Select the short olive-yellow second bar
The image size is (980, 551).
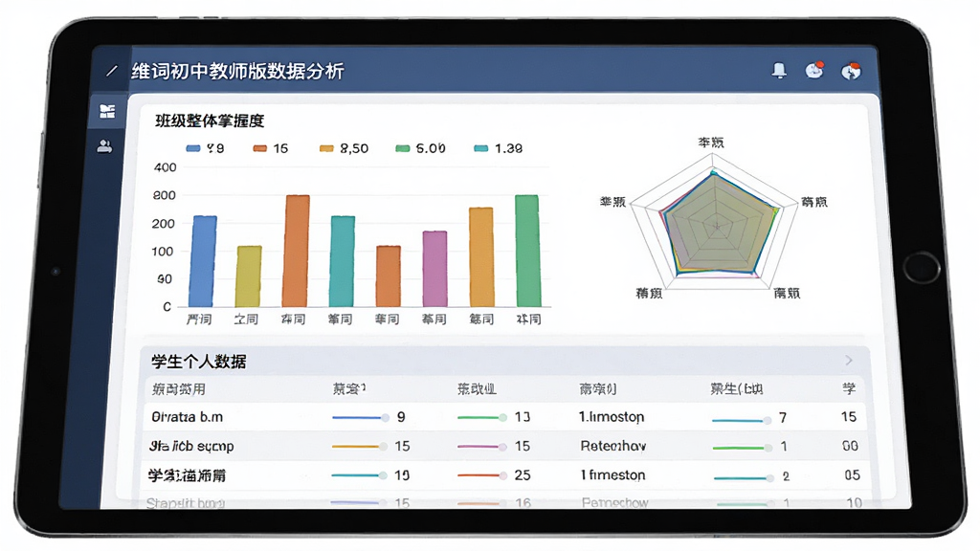(x=248, y=276)
